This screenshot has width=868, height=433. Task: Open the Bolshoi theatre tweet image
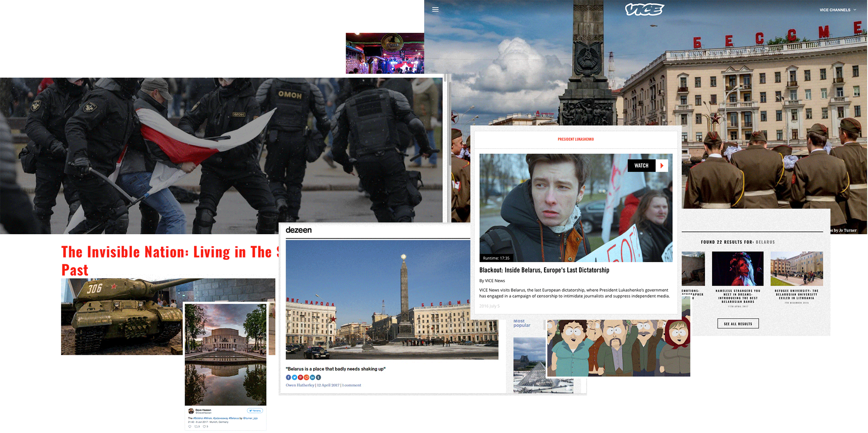[226, 354]
